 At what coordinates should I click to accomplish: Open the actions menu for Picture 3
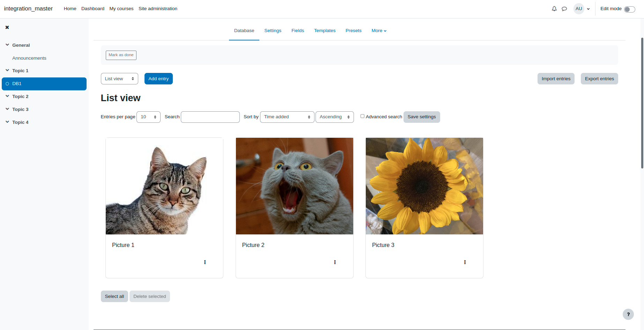[x=465, y=262]
